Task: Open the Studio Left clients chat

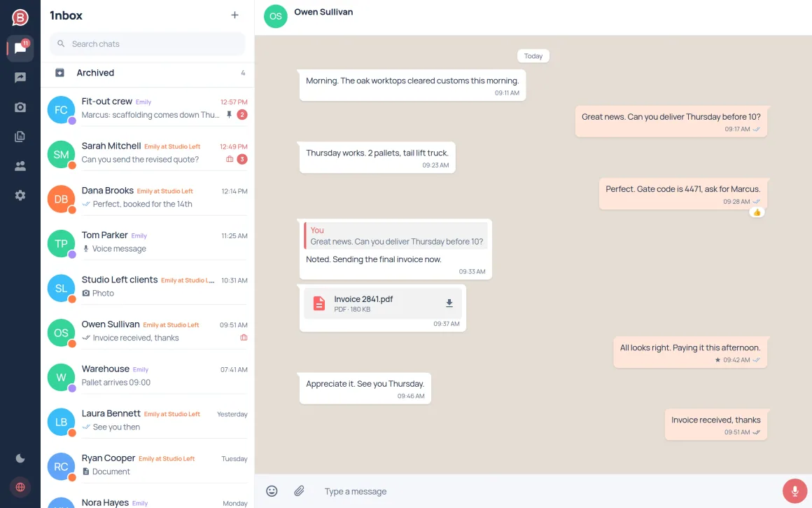Action: click(148, 287)
